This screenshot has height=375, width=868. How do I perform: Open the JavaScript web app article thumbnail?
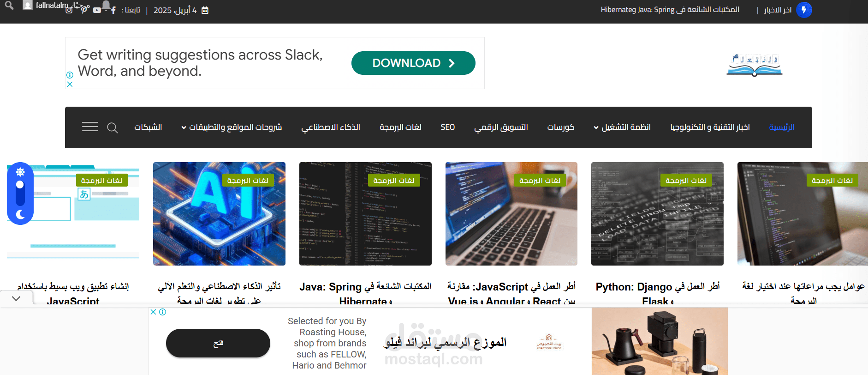73,214
